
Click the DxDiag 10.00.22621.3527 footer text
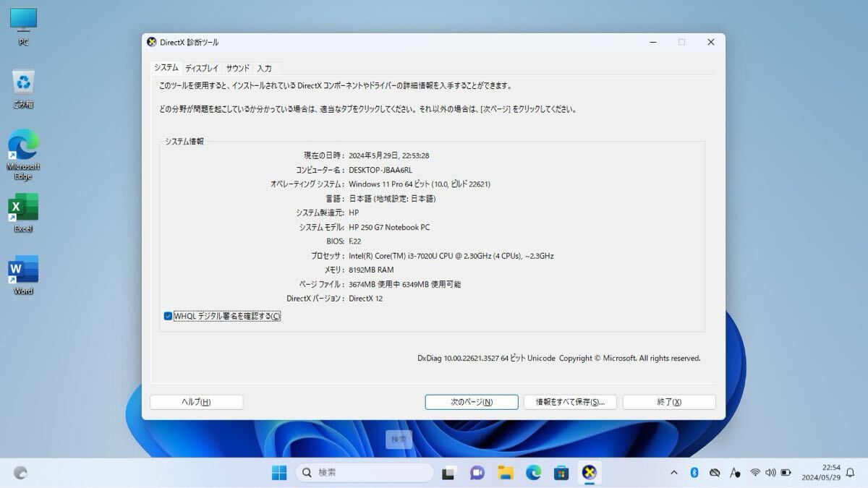click(559, 358)
